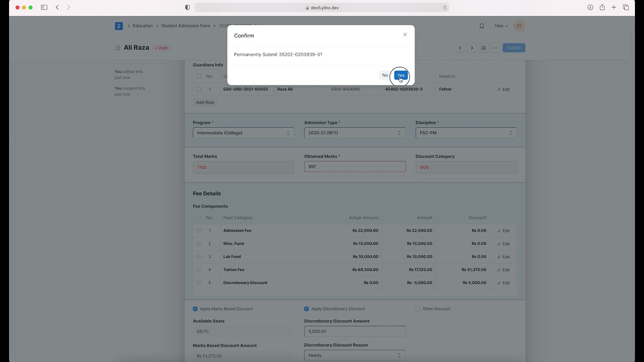The width and height of the screenshot is (644, 362).
Task: Go to the previous document arrow
Action: tap(460, 48)
